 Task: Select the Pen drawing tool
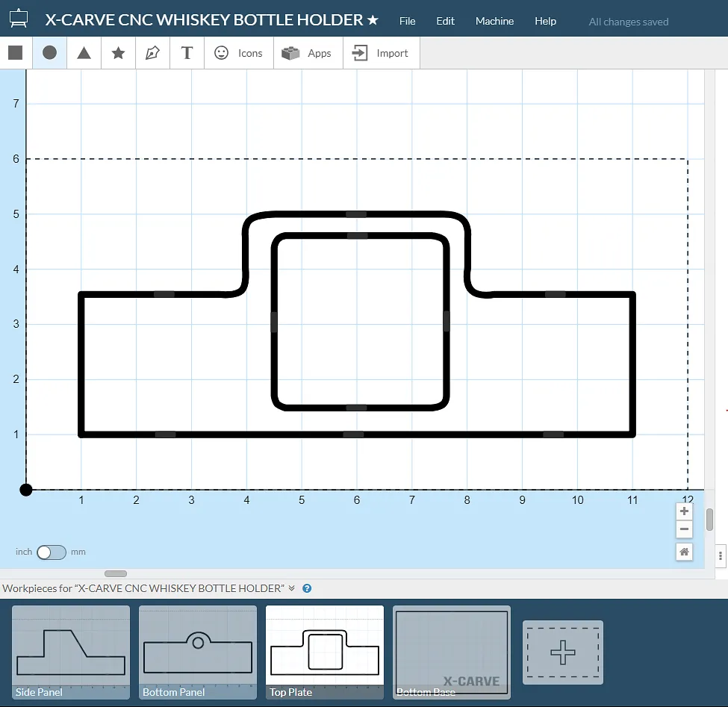coord(152,53)
